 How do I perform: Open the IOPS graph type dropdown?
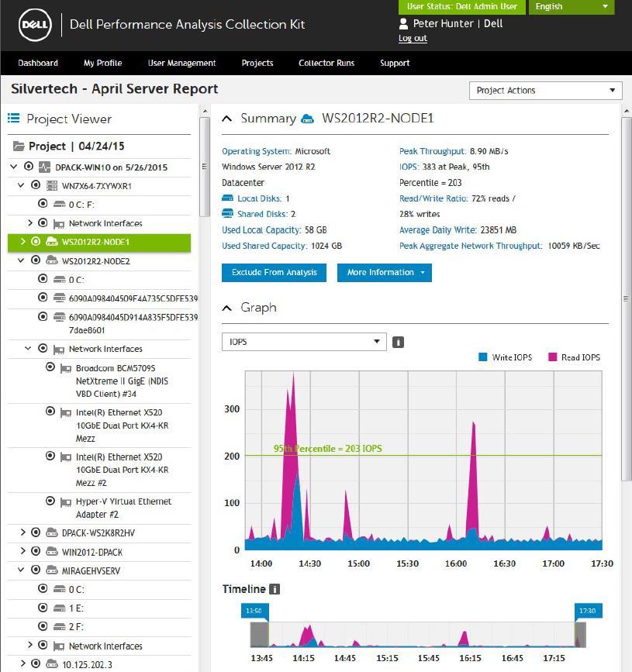[304, 342]
